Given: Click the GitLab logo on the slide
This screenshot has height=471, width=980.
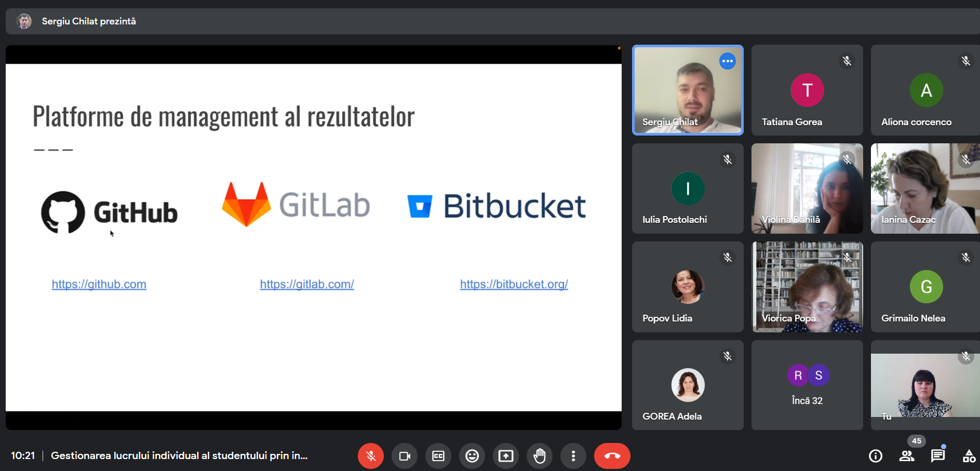Looking at the screenshot, I should click(296, 205).
